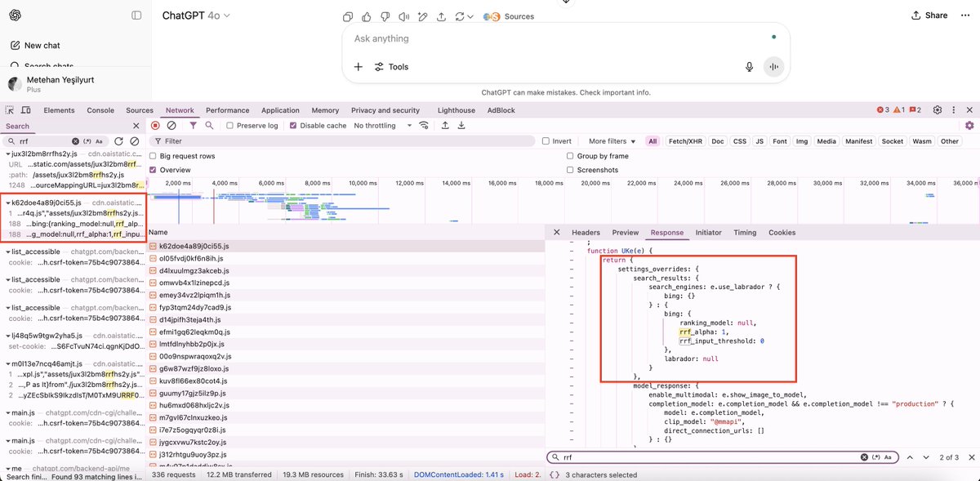Start voice input with the microphone icon

tap(750, 67)
